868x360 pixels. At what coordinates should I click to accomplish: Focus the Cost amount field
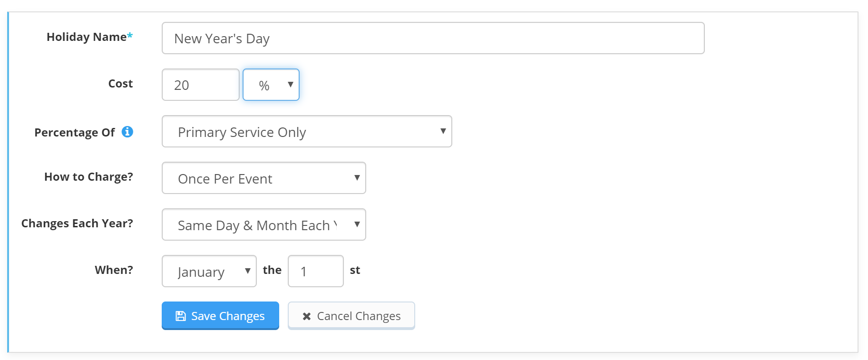[200, 85]
